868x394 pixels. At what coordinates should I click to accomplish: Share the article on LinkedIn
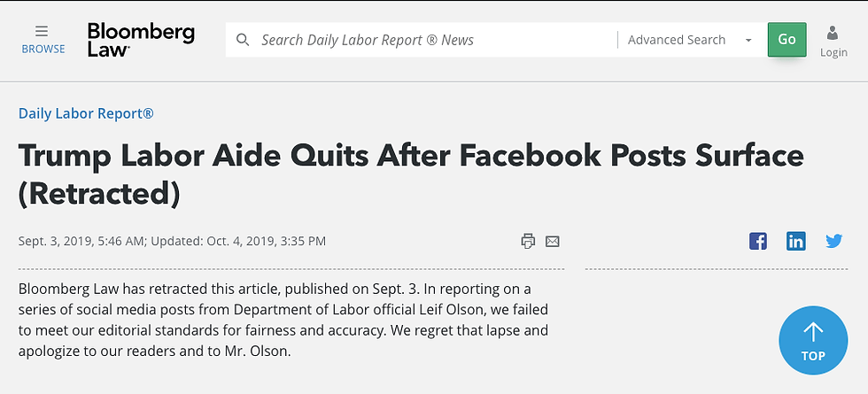click(796, 241)
